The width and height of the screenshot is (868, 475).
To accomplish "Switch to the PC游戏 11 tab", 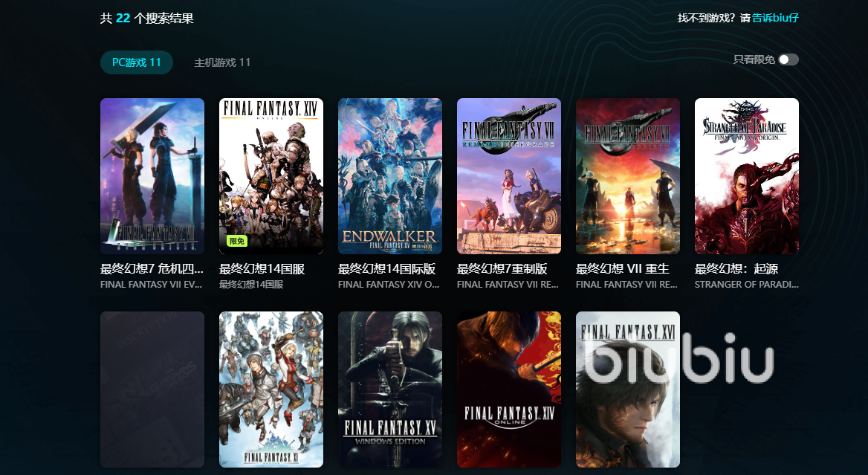I will coord(137,62).
